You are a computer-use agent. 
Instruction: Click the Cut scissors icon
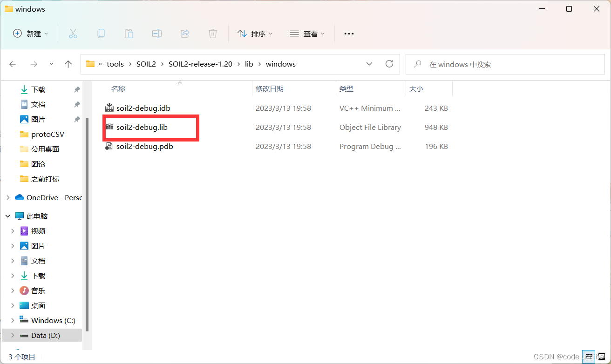(x=73, y=34)
